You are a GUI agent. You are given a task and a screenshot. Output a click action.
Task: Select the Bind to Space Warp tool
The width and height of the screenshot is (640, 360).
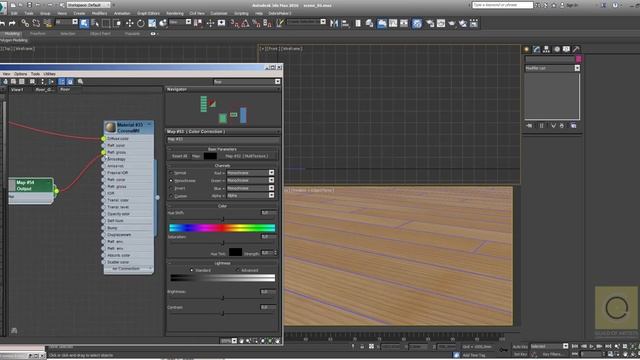point(48,23)
